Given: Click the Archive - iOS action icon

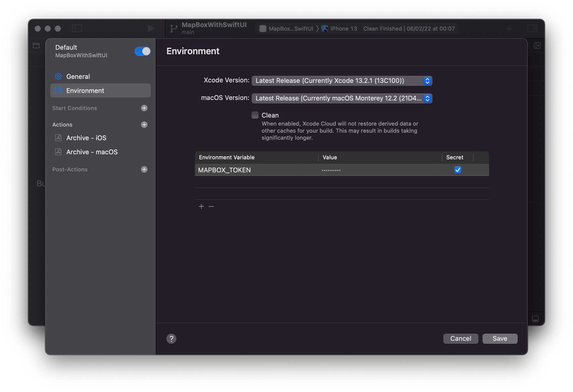Looking at the screenshot, I should (58, 138).
